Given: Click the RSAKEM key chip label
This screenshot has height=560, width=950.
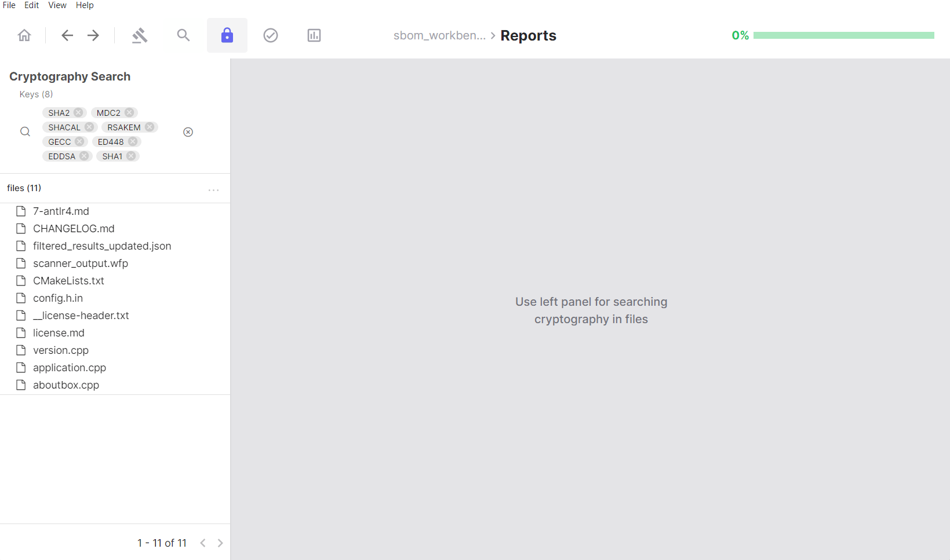Looking at the screenshot, I should tap(124, 127).
